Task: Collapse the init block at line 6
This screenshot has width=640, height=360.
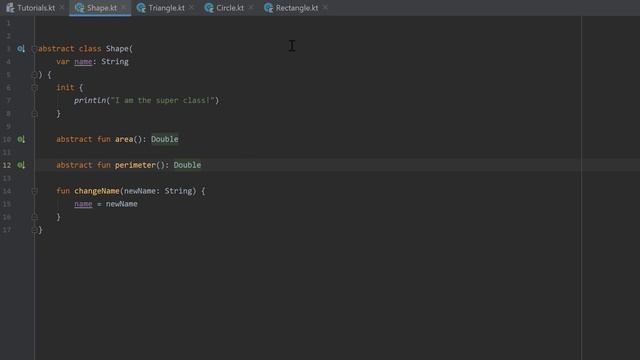Action: tap(35, 87)
